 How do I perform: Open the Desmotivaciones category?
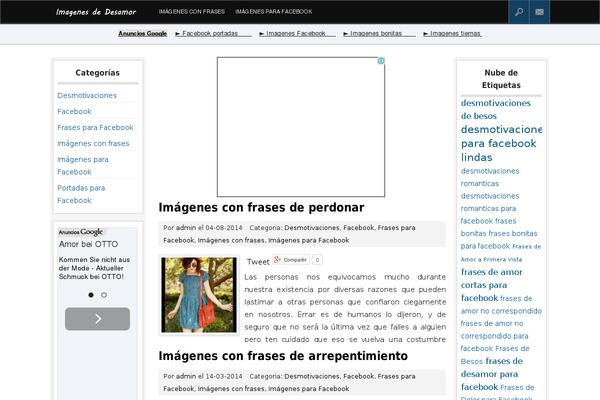pyautogui.click(x=87, y=95)
